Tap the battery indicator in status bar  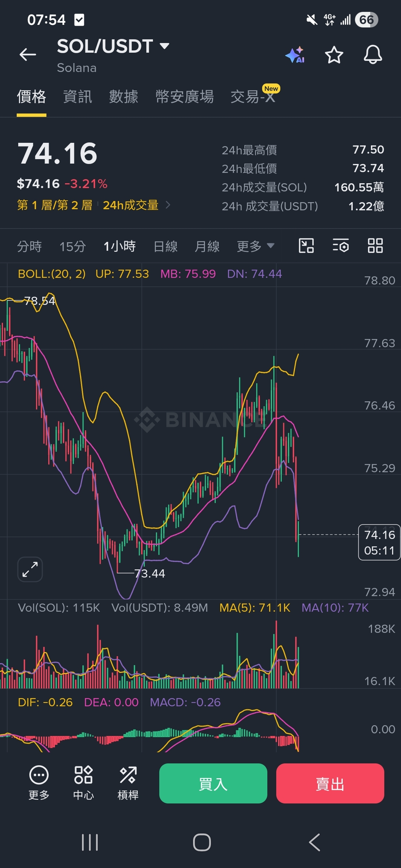click(366, 20)
